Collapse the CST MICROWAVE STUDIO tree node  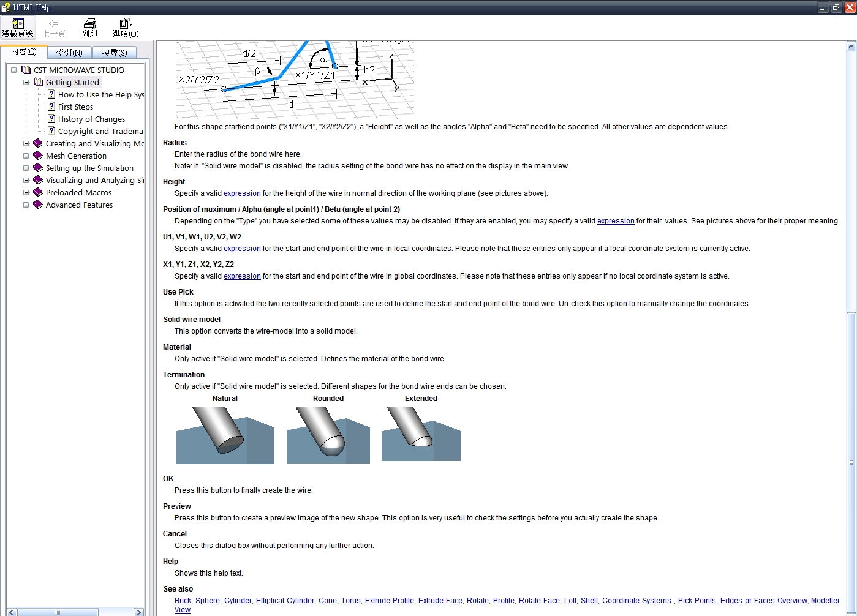[x=13, y=70]
